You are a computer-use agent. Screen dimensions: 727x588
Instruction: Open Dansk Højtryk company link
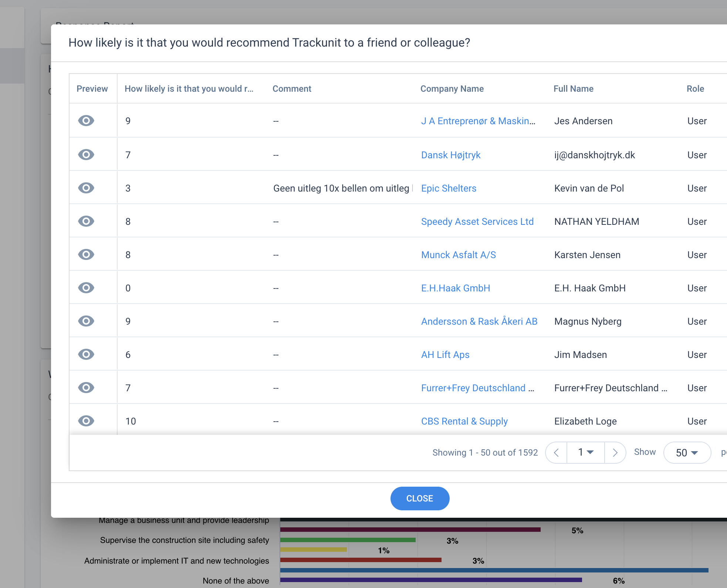(451, 155)
